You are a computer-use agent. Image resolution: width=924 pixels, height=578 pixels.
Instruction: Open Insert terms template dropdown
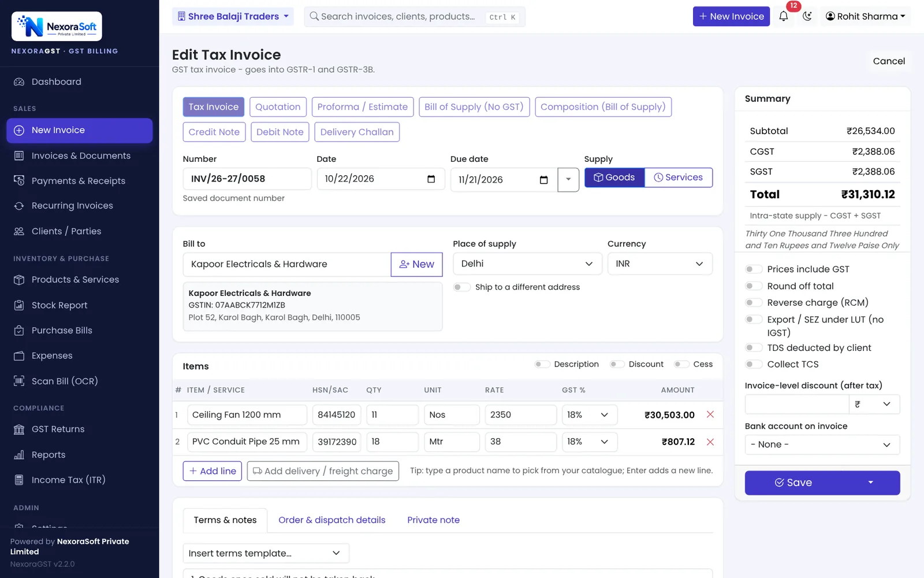pyautogui.click(x=266, y=553)
